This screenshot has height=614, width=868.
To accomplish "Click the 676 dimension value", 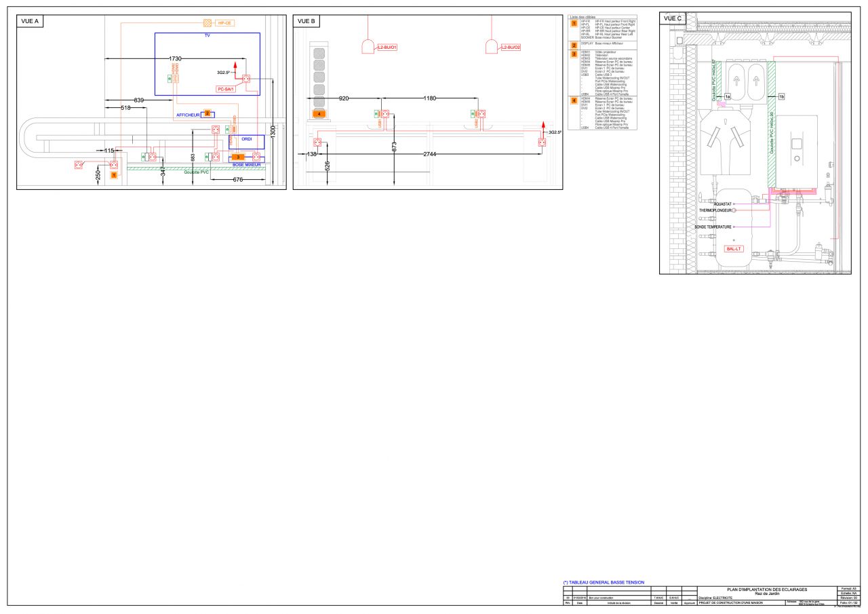I will pos(237,180).
